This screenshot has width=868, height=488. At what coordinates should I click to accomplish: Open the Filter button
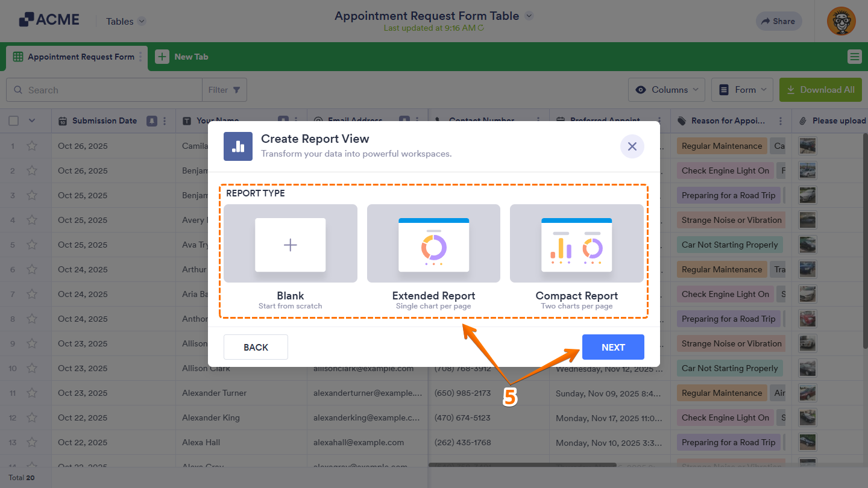click(224, 90)
